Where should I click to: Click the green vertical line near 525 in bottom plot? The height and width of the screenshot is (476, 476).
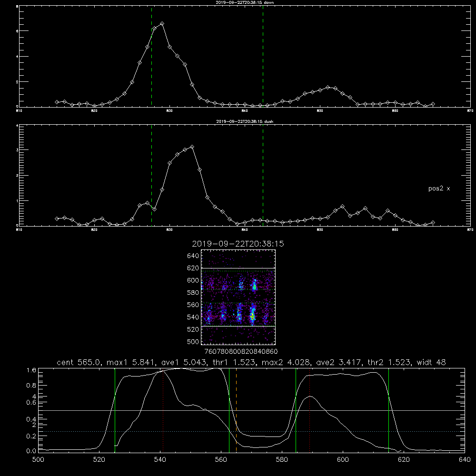point(115,410)
